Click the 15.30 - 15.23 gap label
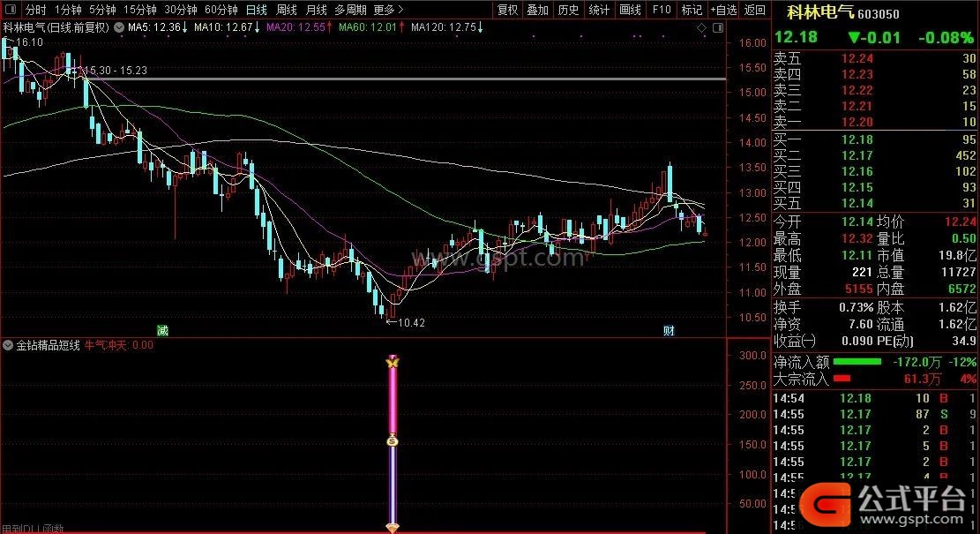 pyautogui.click(x=116, y=71)
